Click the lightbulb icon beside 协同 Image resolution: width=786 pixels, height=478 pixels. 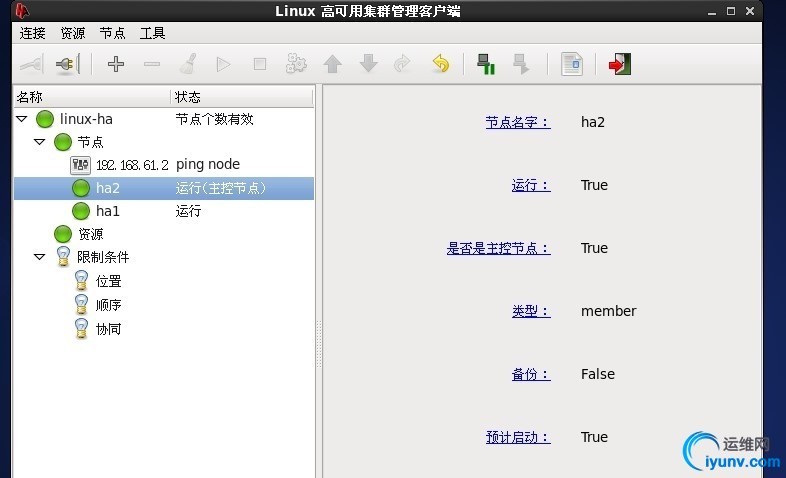click(x=81, y=329)
